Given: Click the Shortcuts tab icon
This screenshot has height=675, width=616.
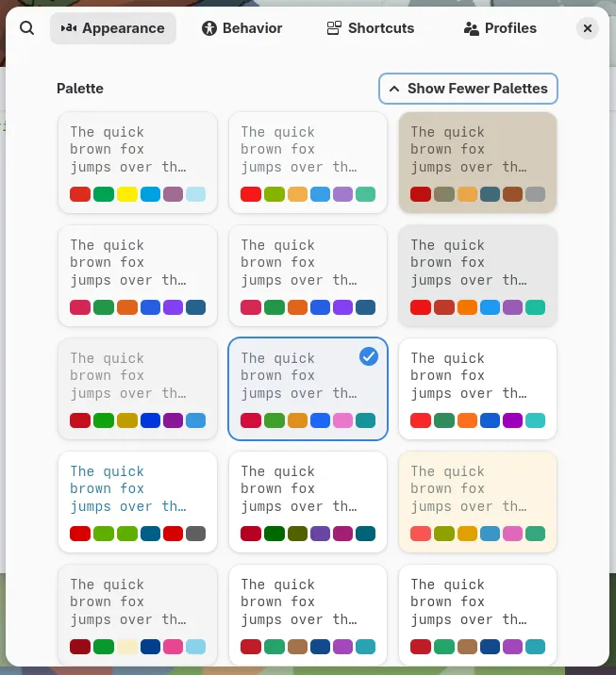Looking at the screenshot, I should (x=334, y=28).
